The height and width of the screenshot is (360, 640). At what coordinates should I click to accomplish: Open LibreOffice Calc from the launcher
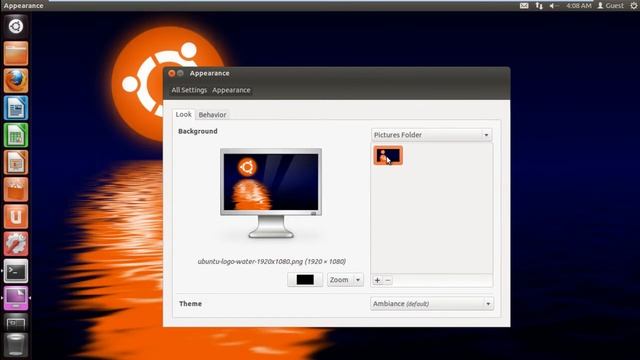(16, 135)
